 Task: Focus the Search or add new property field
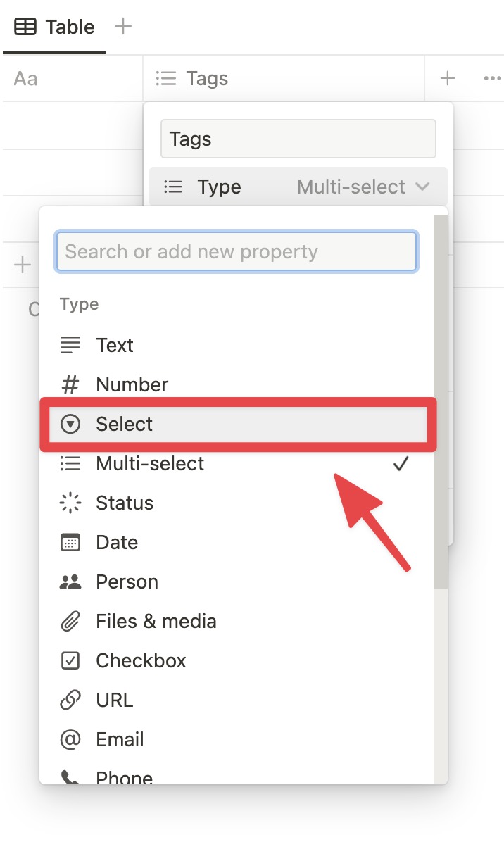tap(237, 251)
